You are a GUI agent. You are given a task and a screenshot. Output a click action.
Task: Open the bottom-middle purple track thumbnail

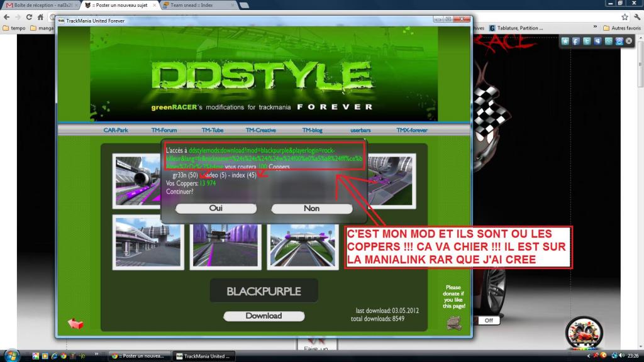tap(226, 247)
